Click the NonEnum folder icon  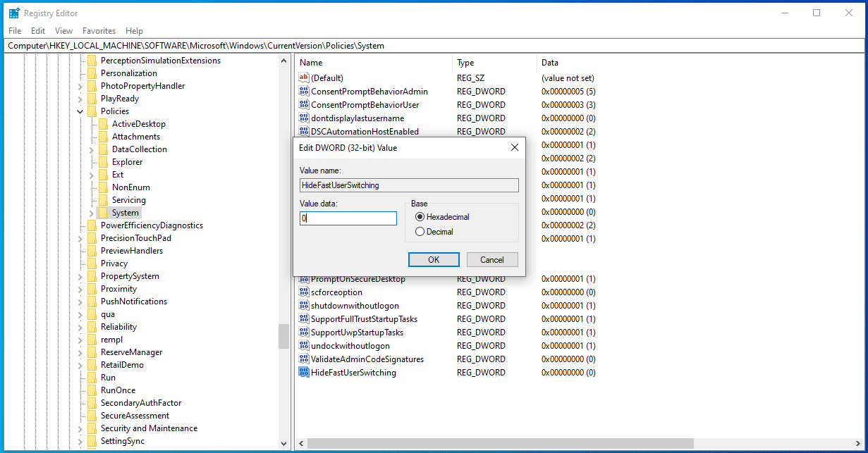(103, 187)
